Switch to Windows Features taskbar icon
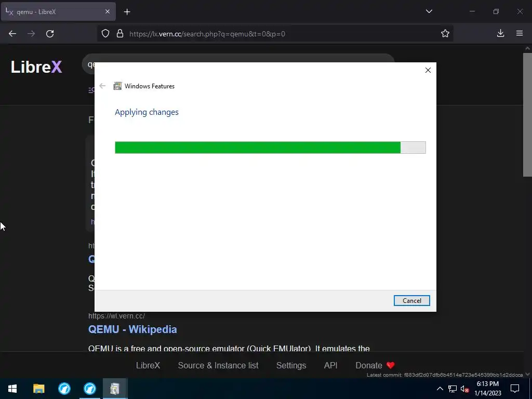 115,389
